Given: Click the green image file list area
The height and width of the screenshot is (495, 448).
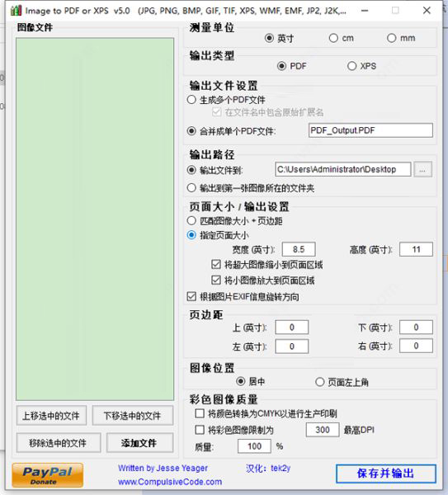Looking at the screenshot, I should (x=95, y=219).
